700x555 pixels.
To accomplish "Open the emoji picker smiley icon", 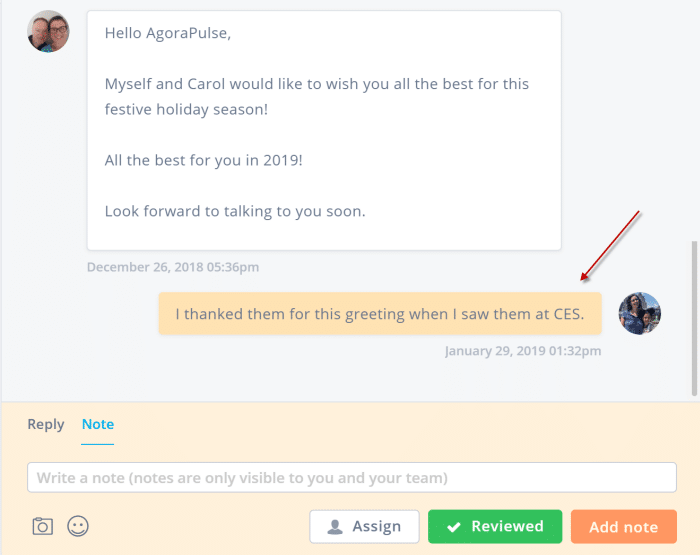I will pos(78,525).
